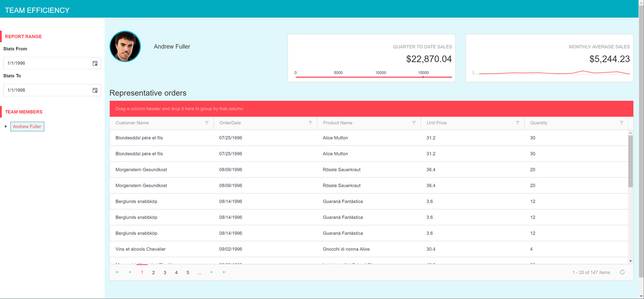Open more pages via the ellipsis link
Viewport: 644px width, 299px height.
199,272
